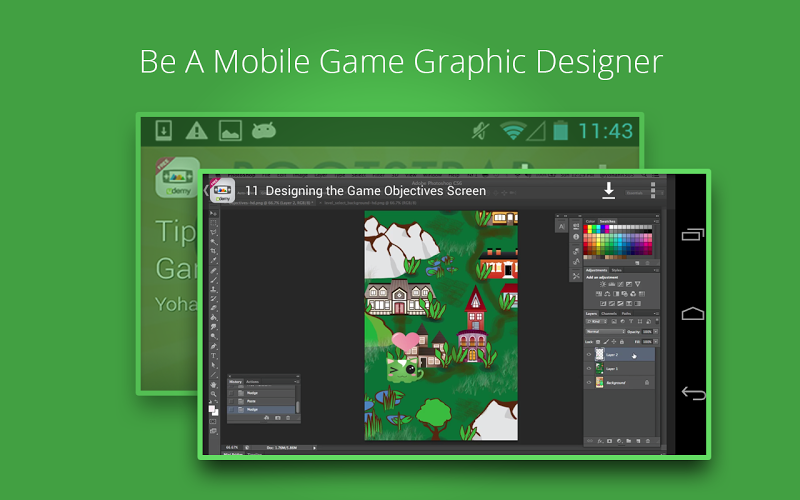Open the Swatches panel flyout menu
Screen dimensions: 800x500
click(657, 221)
